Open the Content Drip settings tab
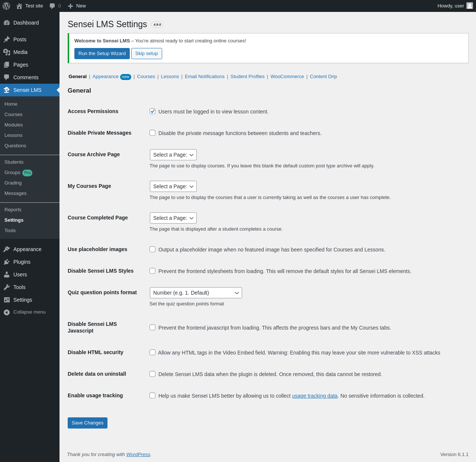The image size is (476, 462). (x=323, y=77)
